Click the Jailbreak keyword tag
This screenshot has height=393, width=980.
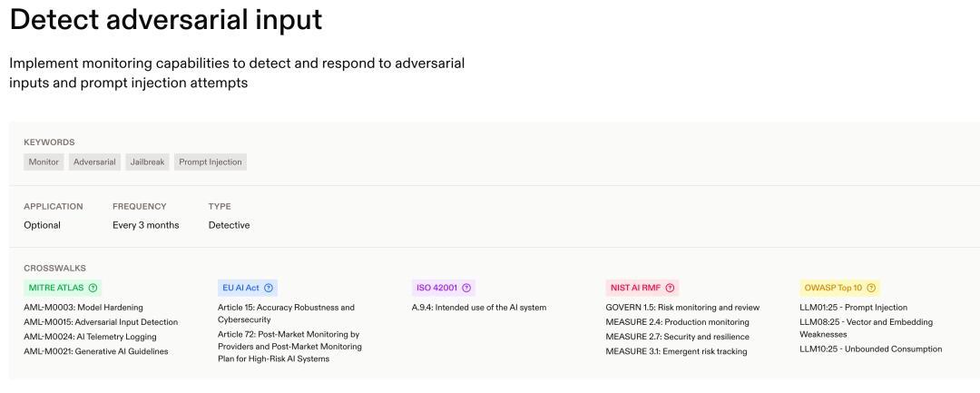pos(148,162)
